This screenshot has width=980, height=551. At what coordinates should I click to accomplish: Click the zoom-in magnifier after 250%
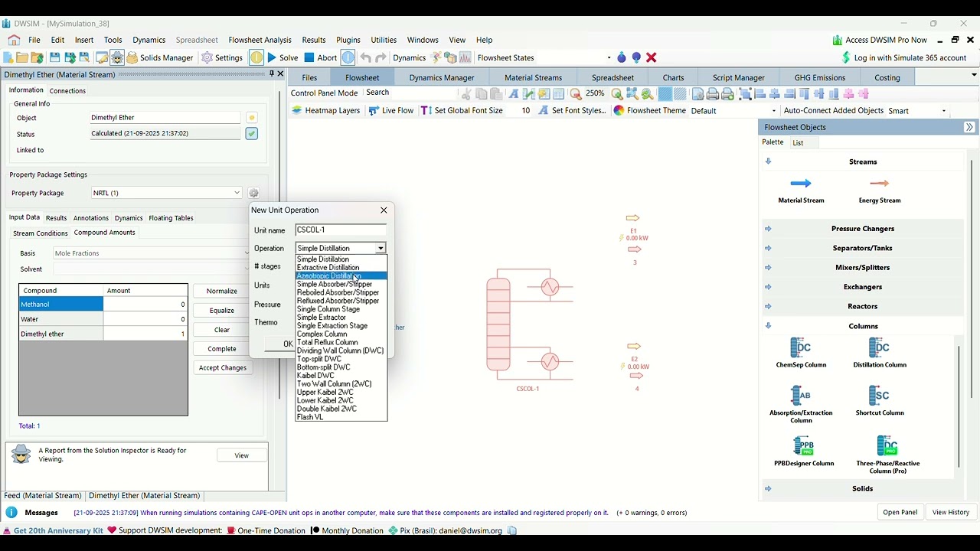click(x=617, y=94)
